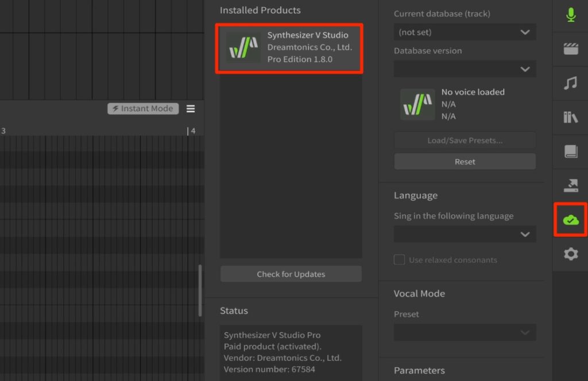Open the Dictionary book icon
Screen dimensions: 588x381
tap(570, 151)
